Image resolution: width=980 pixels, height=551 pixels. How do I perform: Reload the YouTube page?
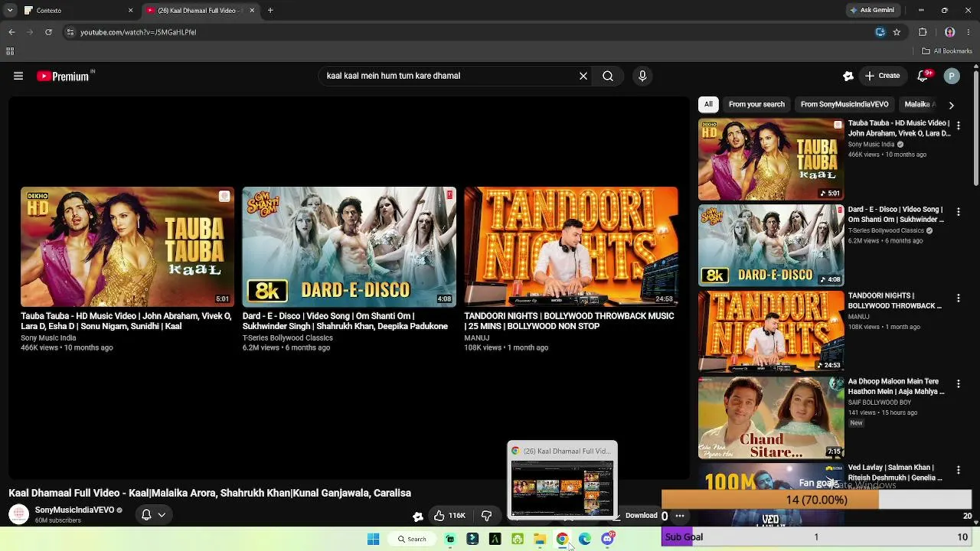point(48,32)
